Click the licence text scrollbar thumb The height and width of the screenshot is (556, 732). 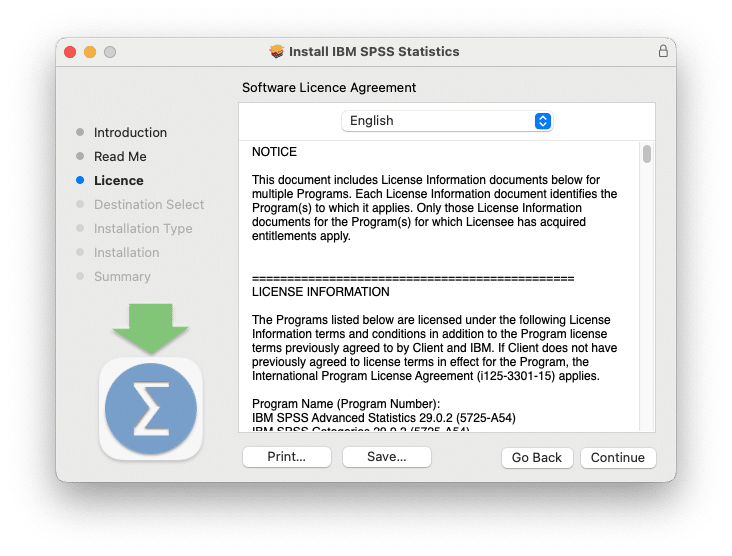(647, 154)
